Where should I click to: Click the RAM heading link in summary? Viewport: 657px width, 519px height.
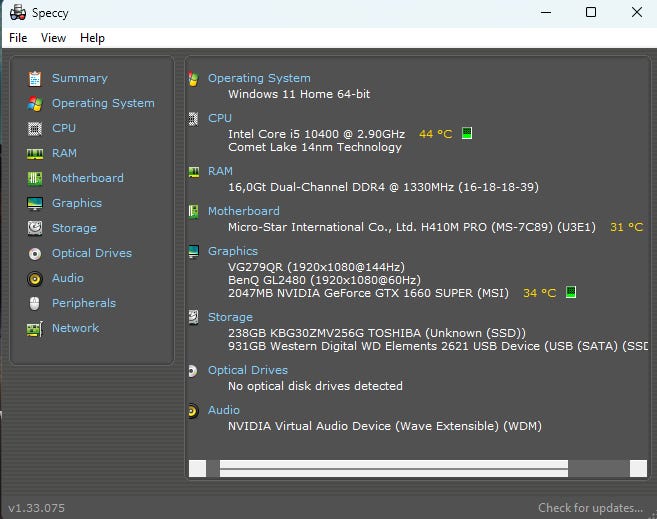[x=220, y=171]
